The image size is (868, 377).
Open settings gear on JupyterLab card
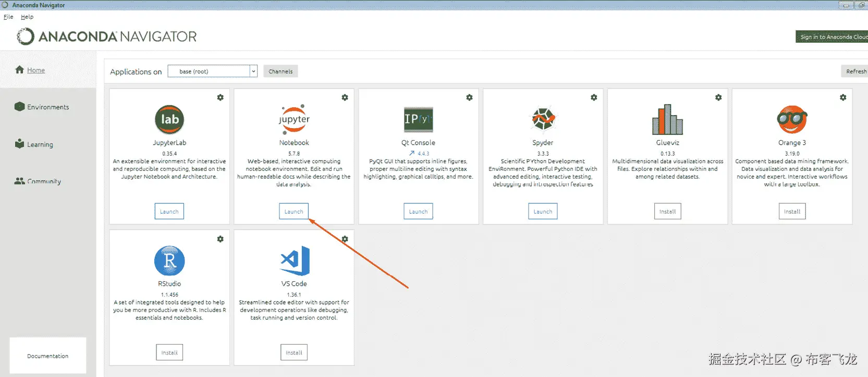pos(221,97)
